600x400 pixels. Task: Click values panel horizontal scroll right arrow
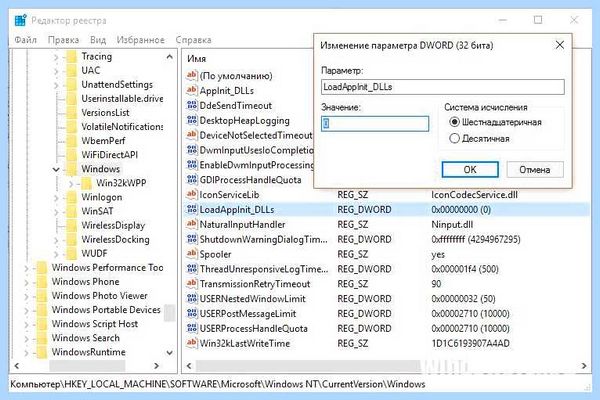[584, 366]
